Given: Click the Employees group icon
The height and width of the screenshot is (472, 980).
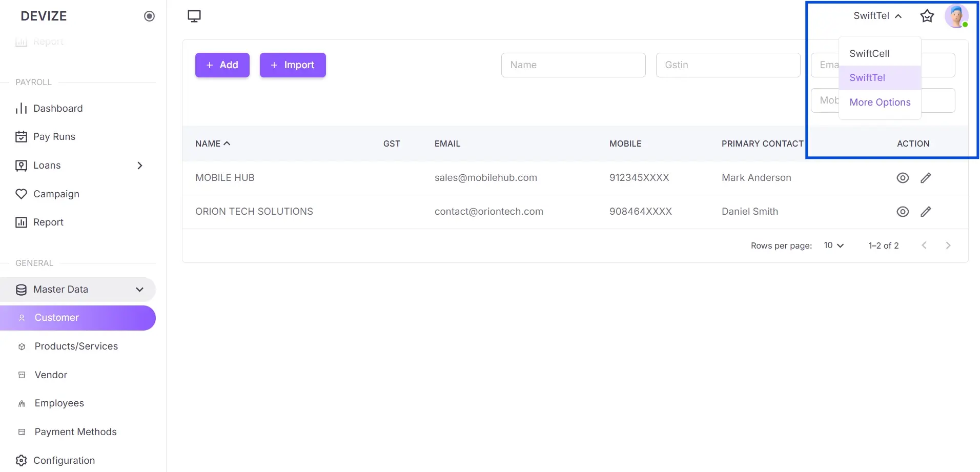Looking at the screenshot, I should coord(22,404).
